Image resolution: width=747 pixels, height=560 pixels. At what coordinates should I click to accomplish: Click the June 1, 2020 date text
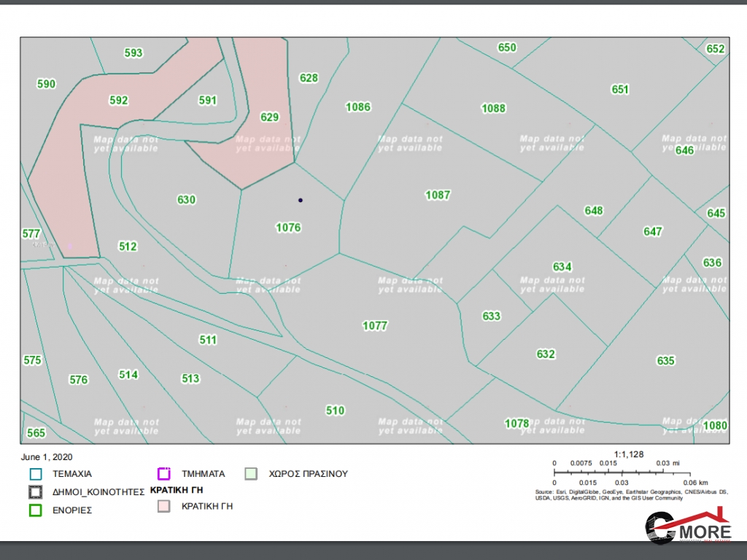coord(46,456)
